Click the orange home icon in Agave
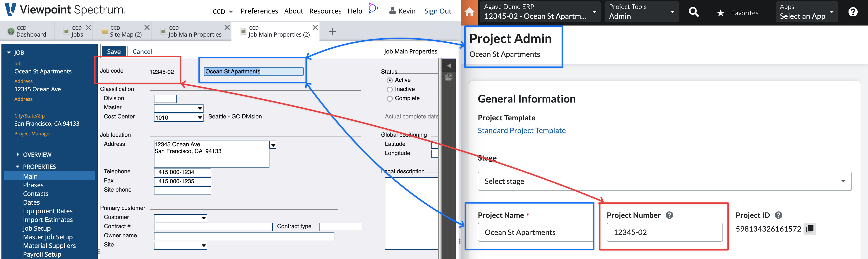The height and width of the screenshot is (259, 868). pos(469,13)
